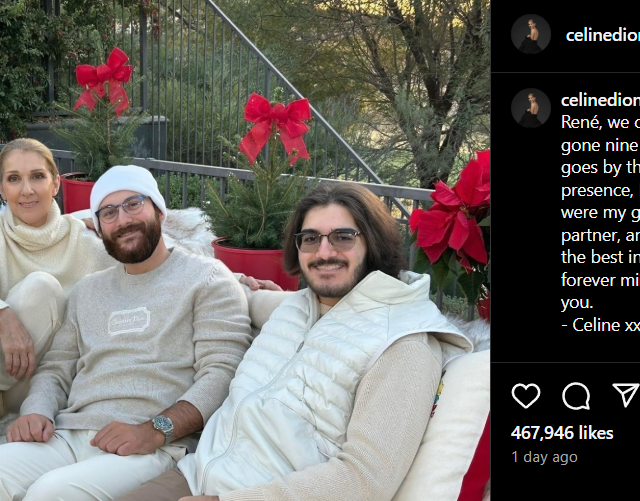Click the caption line starting 'the best in'
This screenshot has height=501, width=640.
[x=600, y=257]
